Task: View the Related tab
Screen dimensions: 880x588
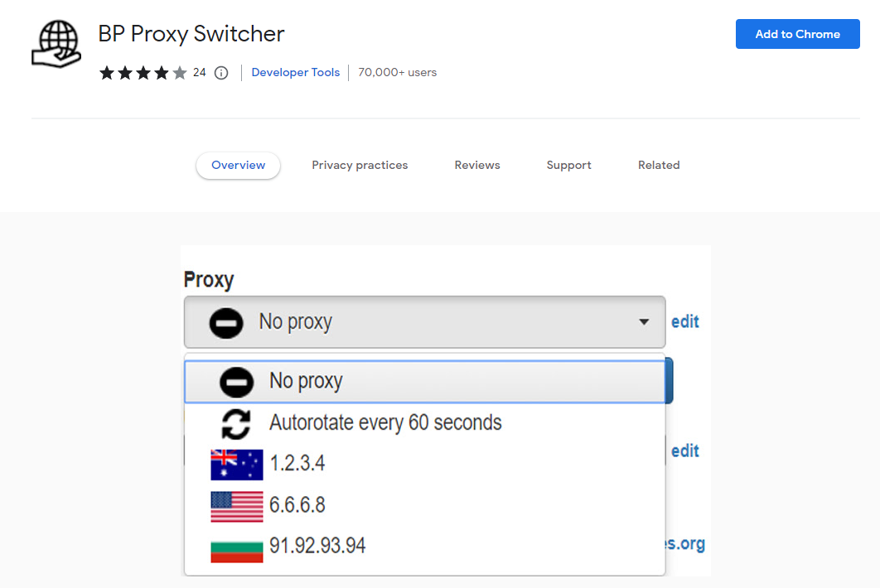Action: click(659, 166)
